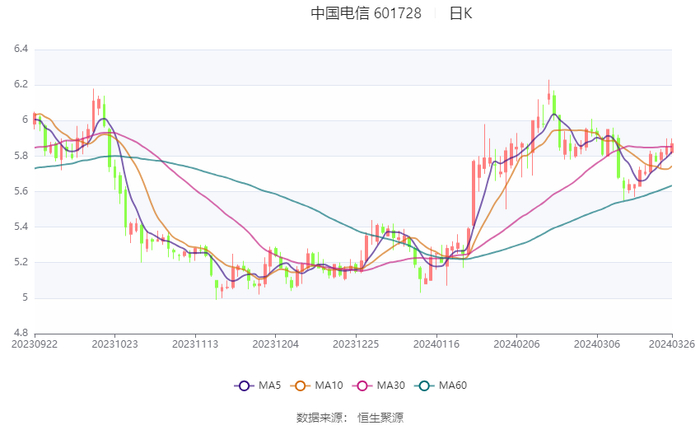The width and height of the screenshot is (700, 426).
Task: Click the 20231023 date axis label
Action: pos(115,344)
